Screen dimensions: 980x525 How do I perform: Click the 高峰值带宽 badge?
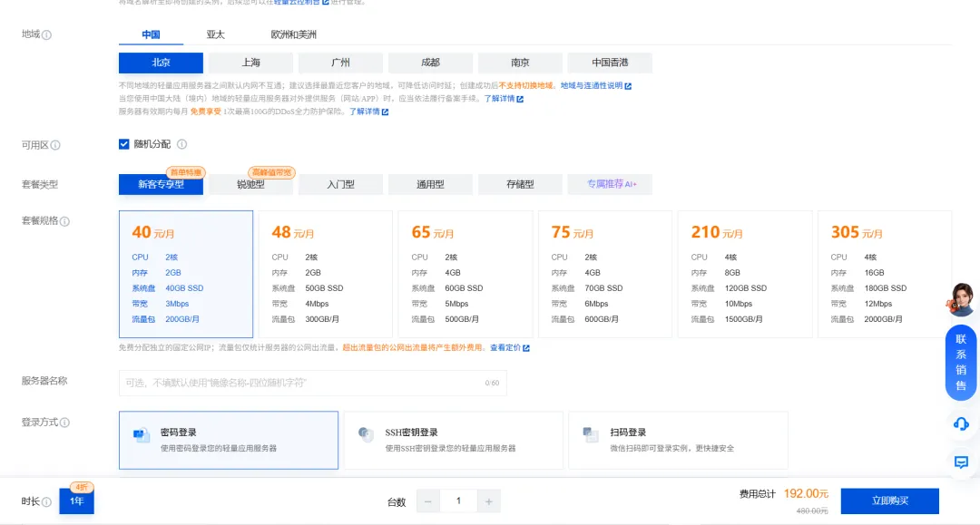[x=272, y=172]
